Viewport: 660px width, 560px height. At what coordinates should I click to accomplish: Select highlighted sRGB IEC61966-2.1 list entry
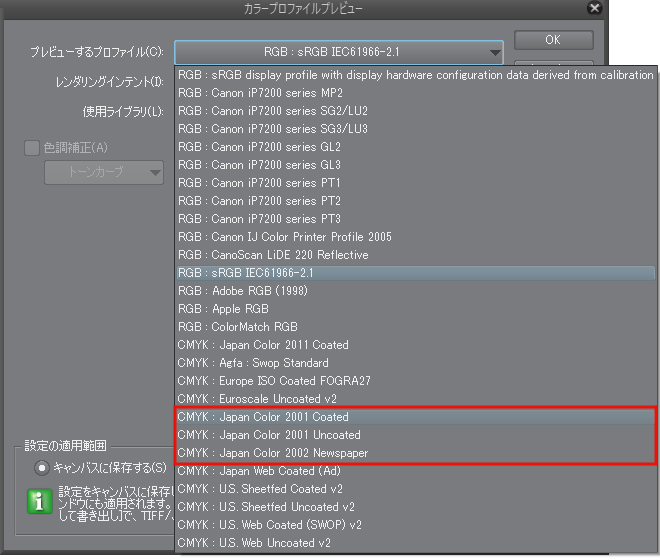[415, 273]
